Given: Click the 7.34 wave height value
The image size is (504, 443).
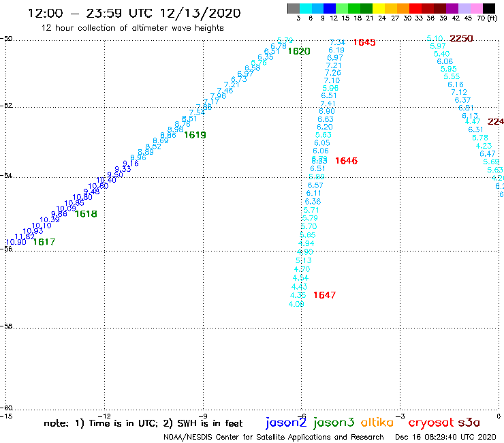Looking at the screenshot, I should tap(337, 42).
